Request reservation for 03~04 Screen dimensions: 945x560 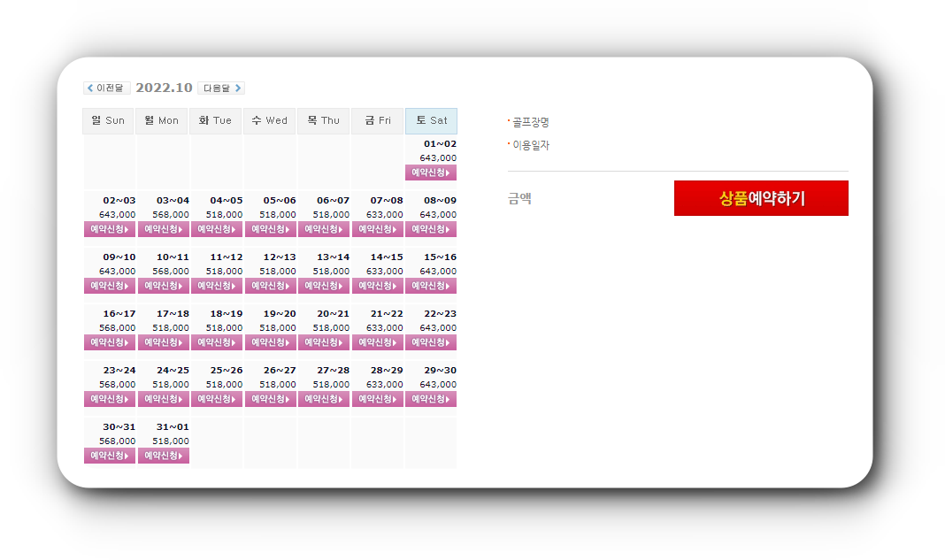coord(164,229)
